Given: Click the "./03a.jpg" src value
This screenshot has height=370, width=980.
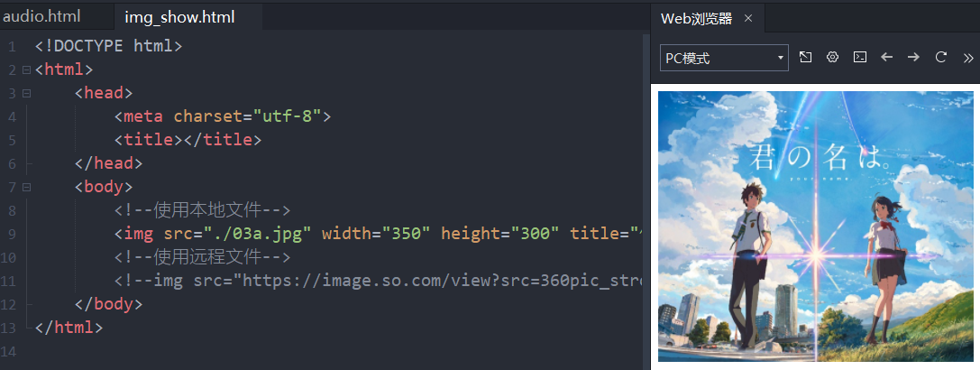Looking at the screenshot, I should coord(258,234).
